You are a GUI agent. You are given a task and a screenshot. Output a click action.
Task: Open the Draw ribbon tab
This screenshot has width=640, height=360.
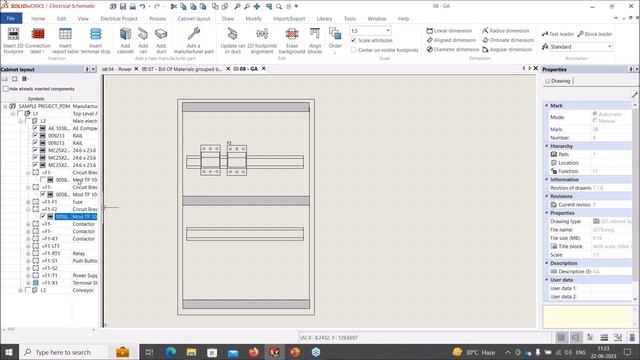tap(228, 19)
